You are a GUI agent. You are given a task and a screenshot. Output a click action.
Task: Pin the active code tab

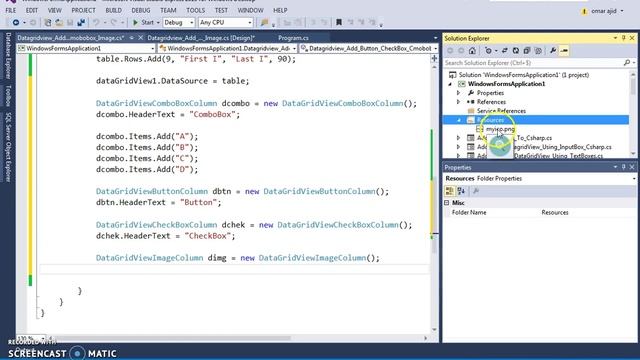coord(131,38)
